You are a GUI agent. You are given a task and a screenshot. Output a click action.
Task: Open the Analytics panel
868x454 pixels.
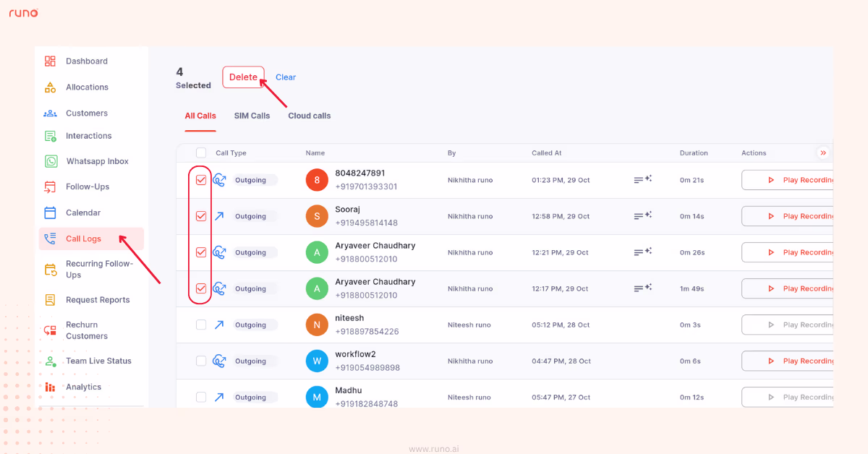coord(83,387)
